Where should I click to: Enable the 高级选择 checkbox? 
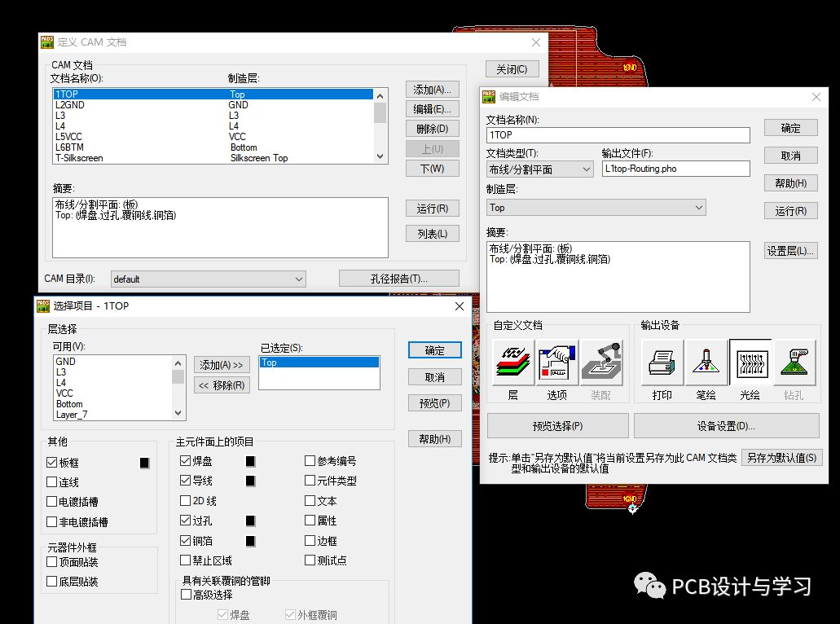[187, 595]
